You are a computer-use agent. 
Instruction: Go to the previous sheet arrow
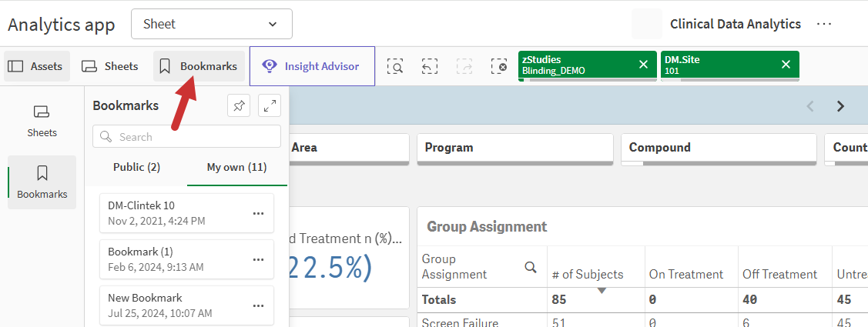coord(810,106)
